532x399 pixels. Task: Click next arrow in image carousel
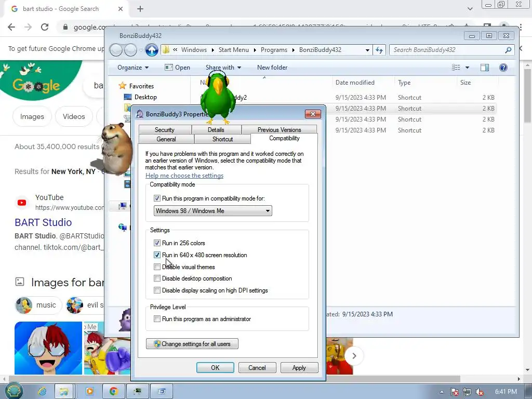point(354,356)
